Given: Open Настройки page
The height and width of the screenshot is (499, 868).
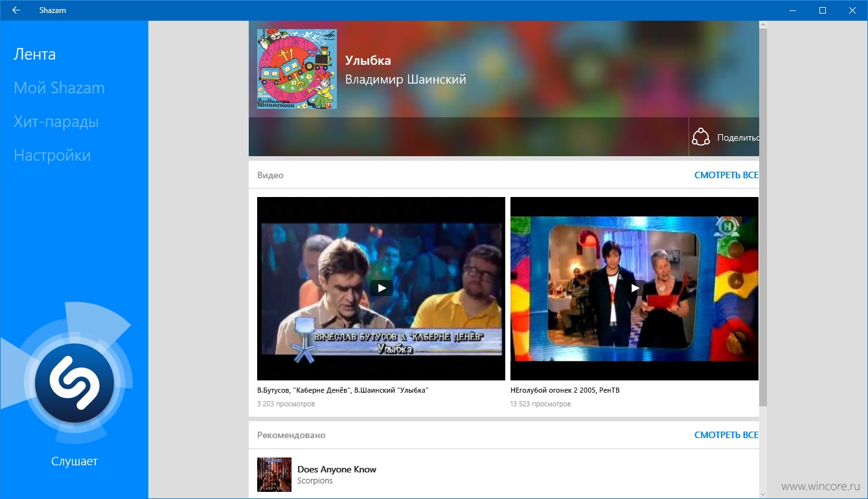Looking at the screenshot, I should click(x=52, y=156).
